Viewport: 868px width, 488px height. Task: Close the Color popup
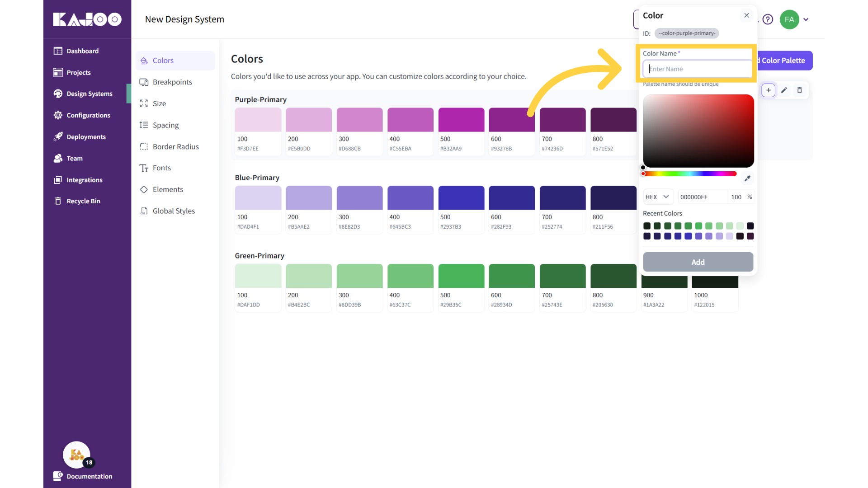[746, 15]
